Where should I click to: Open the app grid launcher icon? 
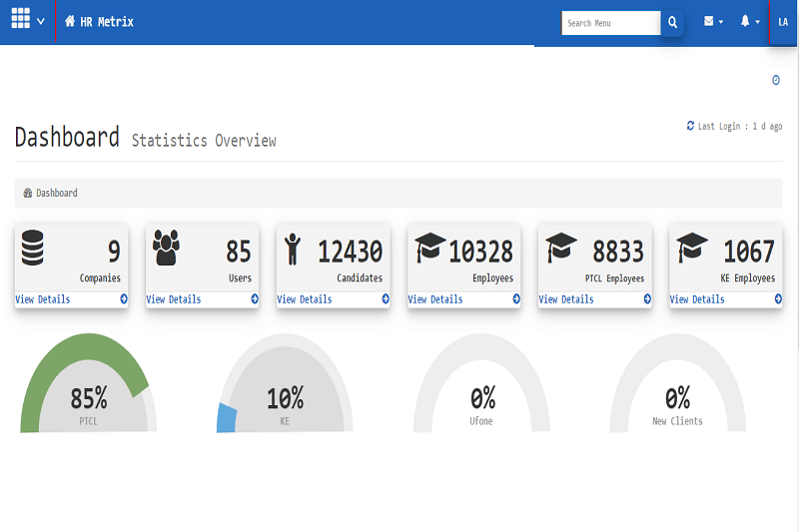[20, 20]
